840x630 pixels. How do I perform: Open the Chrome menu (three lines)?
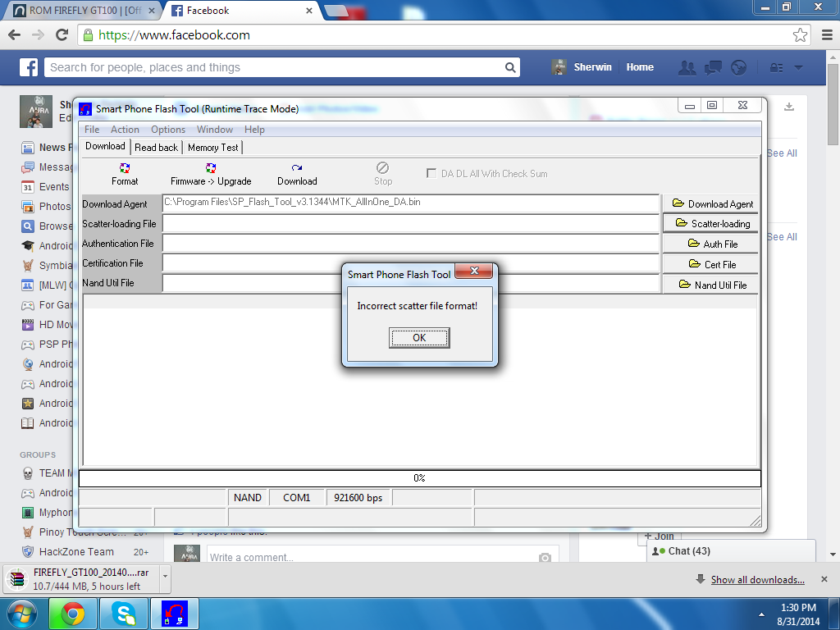[x=827, y=34]
